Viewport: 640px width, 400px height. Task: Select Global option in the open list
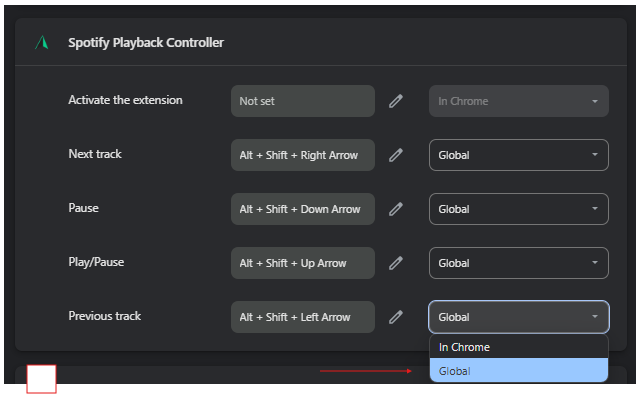518,371
